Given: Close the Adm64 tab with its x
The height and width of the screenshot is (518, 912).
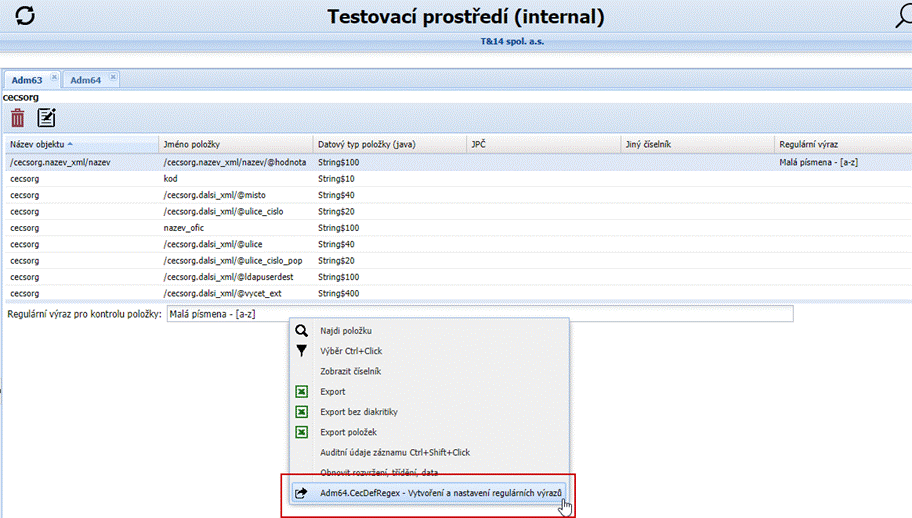Looking at the screenshot, I should click(x=113, y=77).
